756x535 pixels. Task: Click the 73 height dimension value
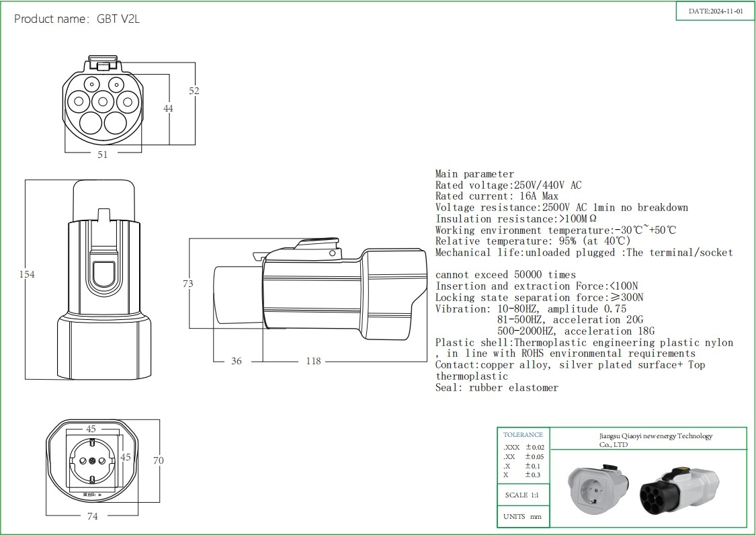pyautogui.click(x=188, y=284)
